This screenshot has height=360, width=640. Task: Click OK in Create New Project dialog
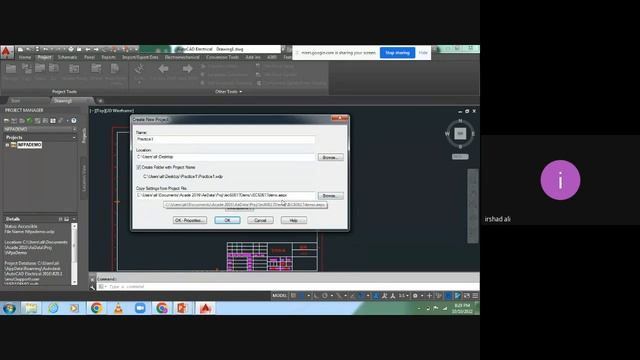[227, 220]
